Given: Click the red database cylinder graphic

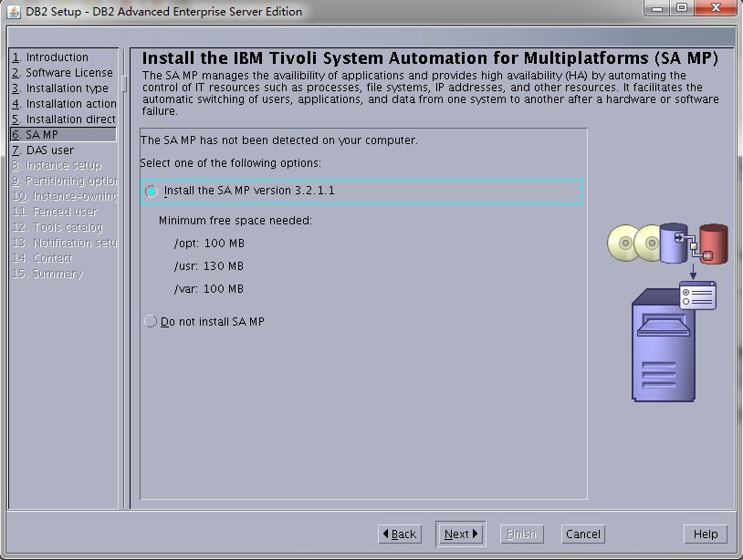Looking at the screenshot, I should [x=713, y=244].
